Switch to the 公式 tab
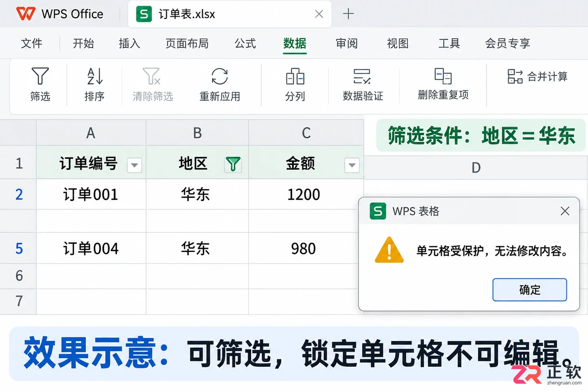Viewport: 588px width, 392px height. pos(245,43)
